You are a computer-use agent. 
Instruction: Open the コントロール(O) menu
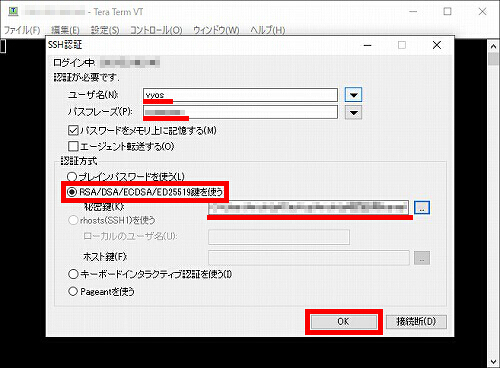(156, 30)
